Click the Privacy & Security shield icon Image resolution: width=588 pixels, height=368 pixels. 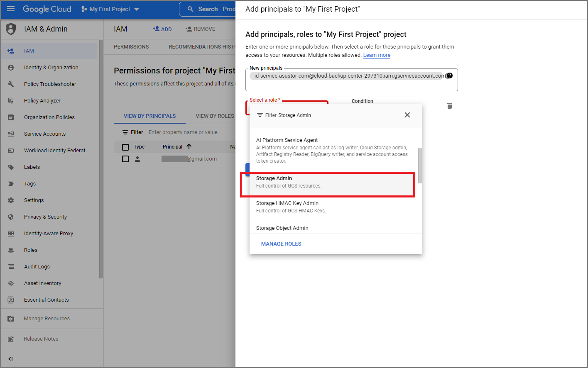coord(11,217)
